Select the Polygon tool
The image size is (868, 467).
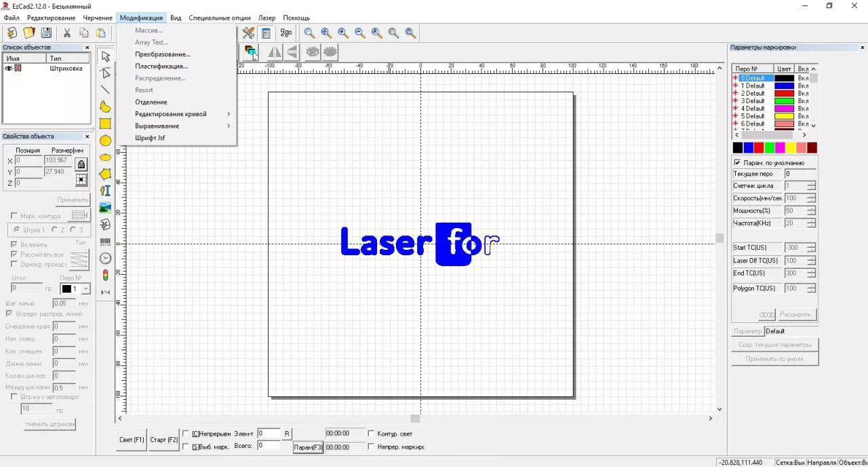click(x=105, y=174)
